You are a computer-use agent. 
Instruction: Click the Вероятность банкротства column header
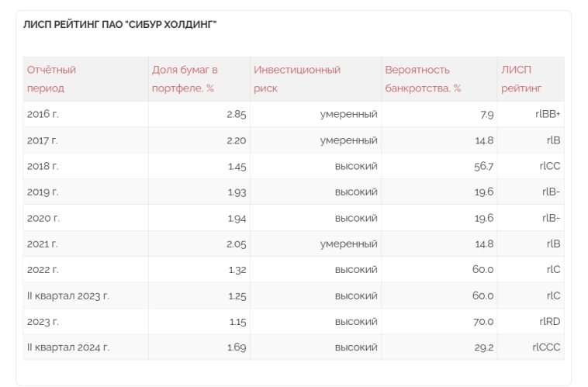point(423,78)
